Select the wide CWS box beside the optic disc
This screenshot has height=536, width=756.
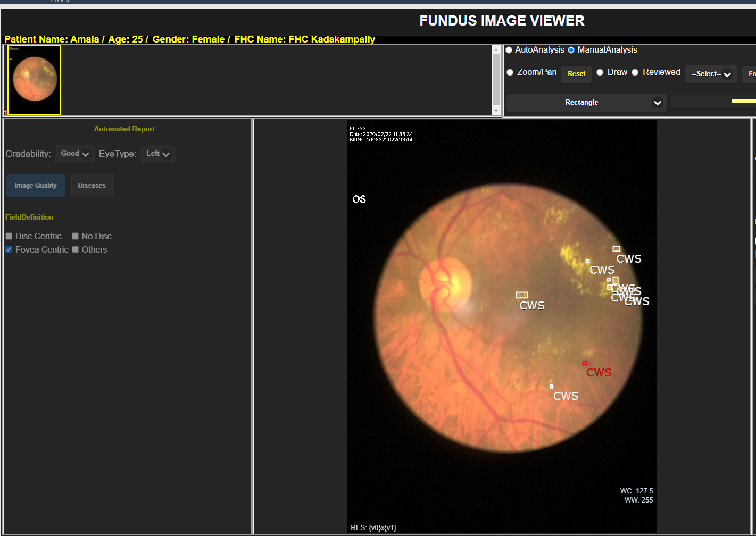coord(522,295)
